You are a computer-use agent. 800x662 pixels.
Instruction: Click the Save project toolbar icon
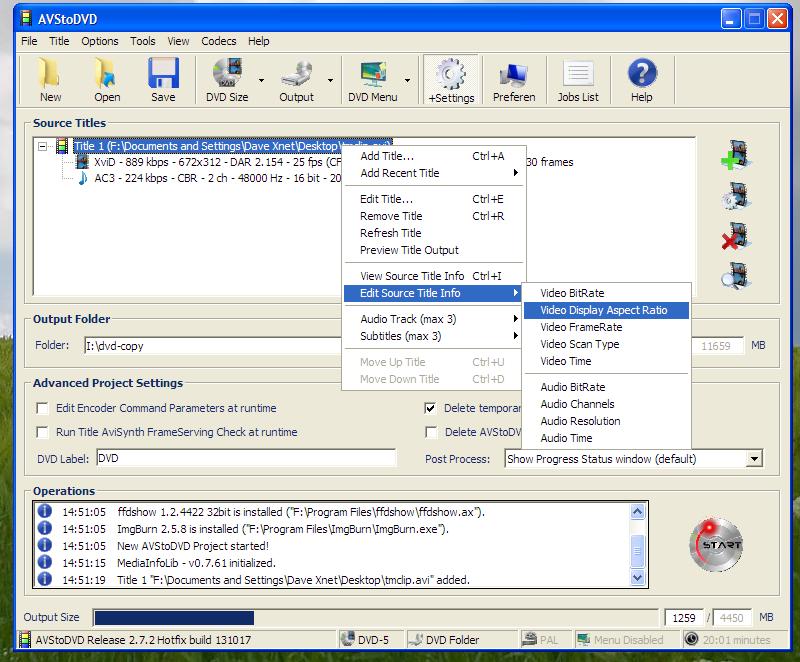pos(163,80)
